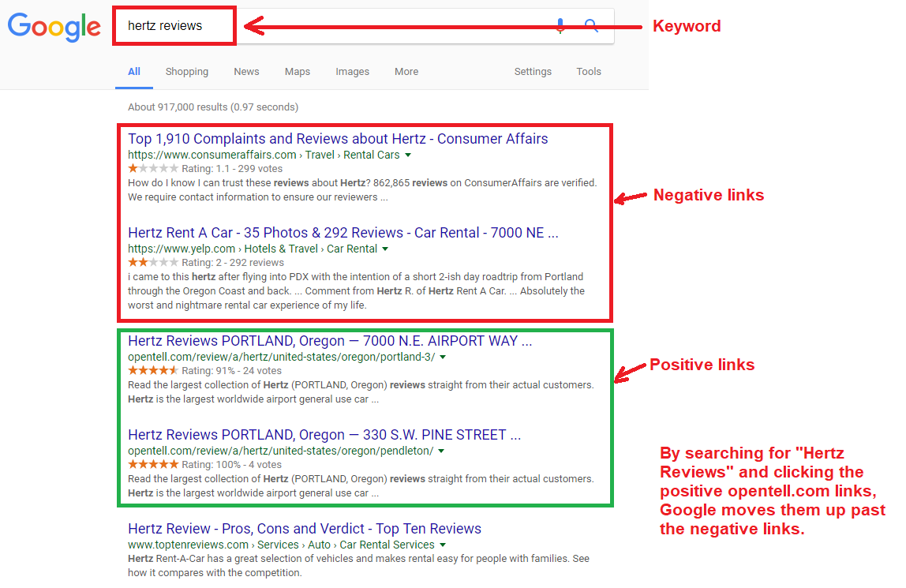906x588 pixels.
Task: Click the opentell.com portland-3 URL text
Action: pos(282,357)
